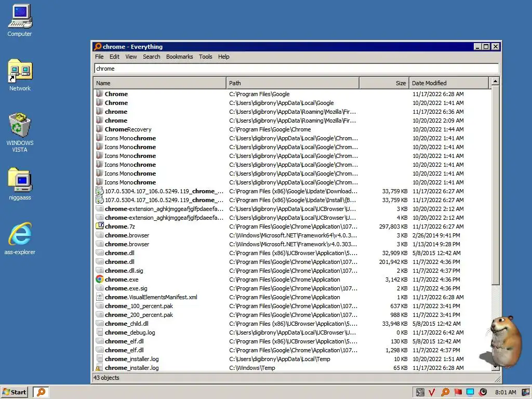Open the Computer desktop icon
532x399 pixels.
pyautogui.click(x=20, y=20)
